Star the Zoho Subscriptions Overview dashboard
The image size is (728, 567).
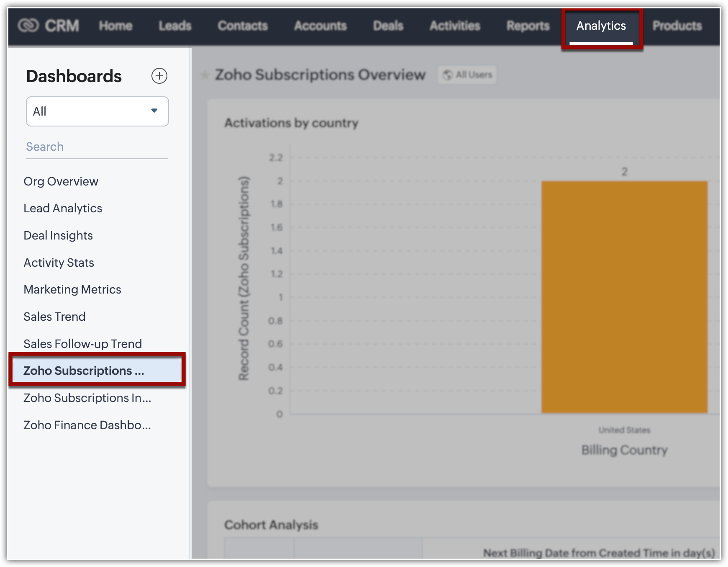(x=205, y=75)
